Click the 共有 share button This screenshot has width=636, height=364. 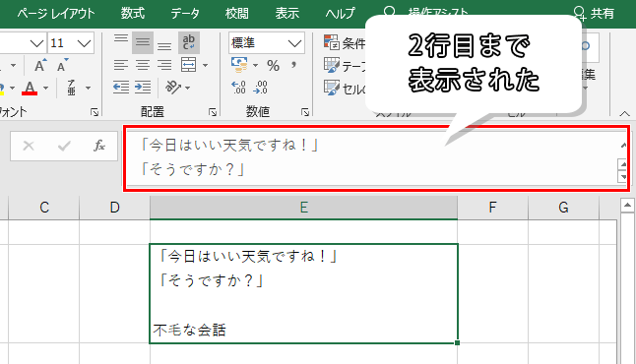click(595, 14)
